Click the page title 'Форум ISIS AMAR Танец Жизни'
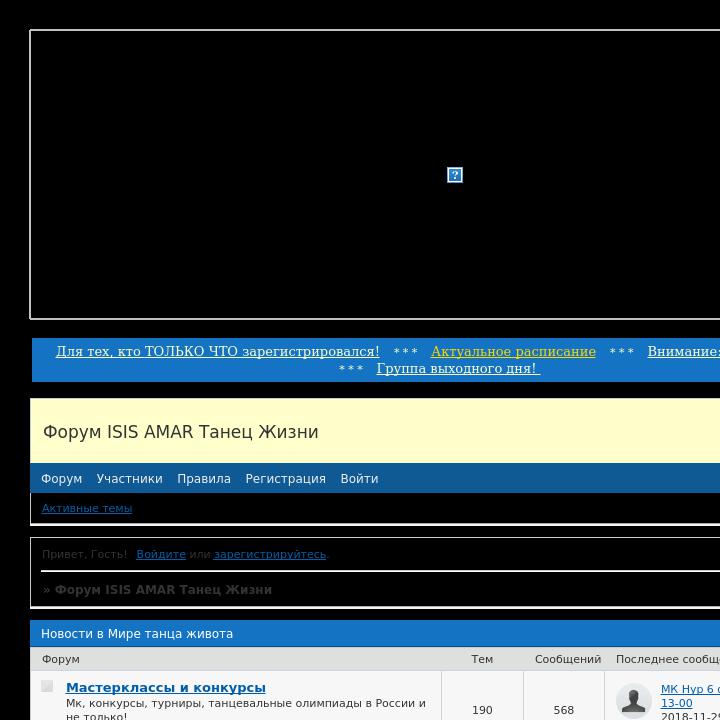Screen dimensions: 720x720 (x=180, y=432)
